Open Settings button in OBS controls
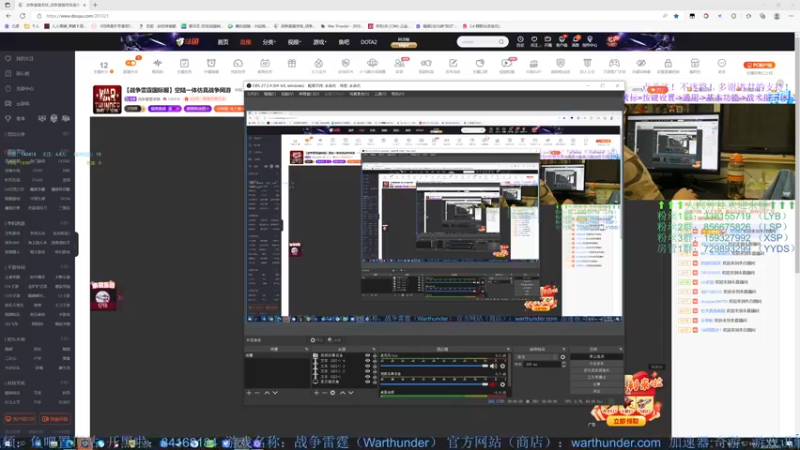This screenshot has height=450, width=800. (x=596, y=384)
